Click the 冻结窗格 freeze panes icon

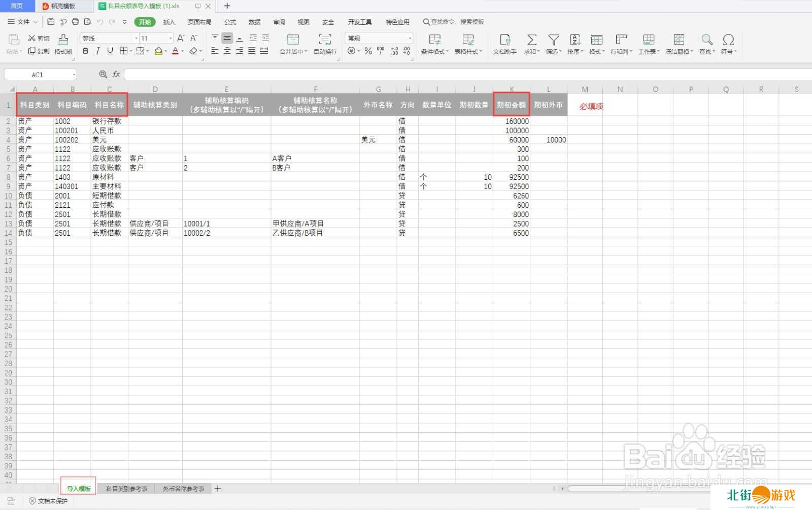pyautogui.click(x=679, y=40)
